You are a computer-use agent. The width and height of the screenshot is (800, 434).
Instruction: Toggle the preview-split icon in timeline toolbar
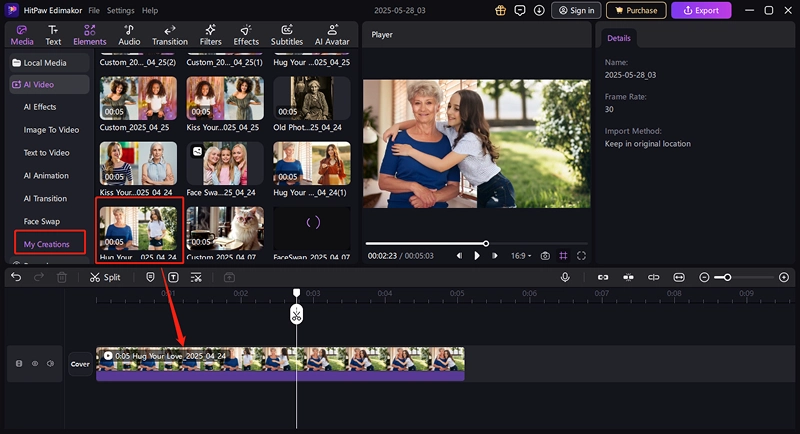(x=654, y=277)
